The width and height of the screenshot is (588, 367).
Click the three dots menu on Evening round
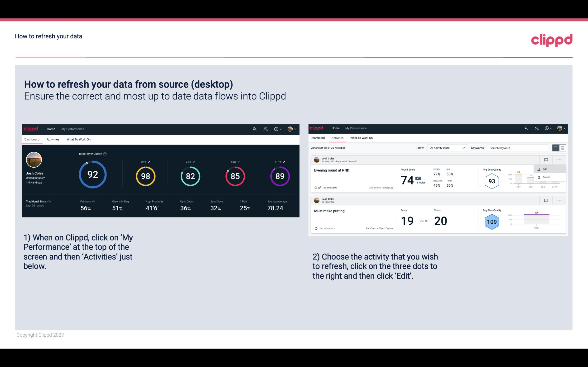(560, 160)
